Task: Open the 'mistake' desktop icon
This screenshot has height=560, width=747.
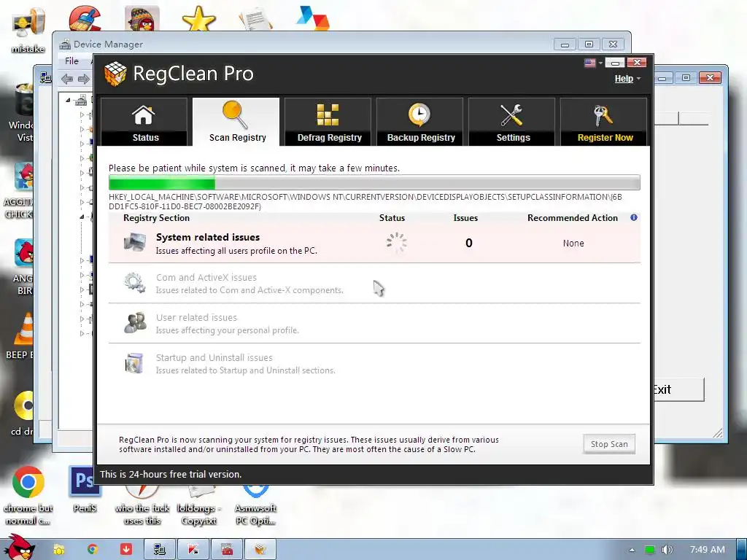Action: [x=28, y=29]
